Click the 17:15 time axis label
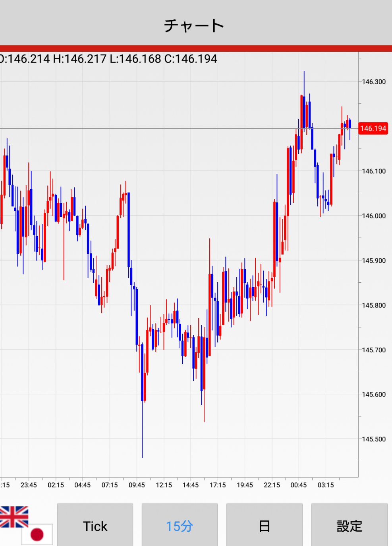392x546 pixels. coord(218,485)
